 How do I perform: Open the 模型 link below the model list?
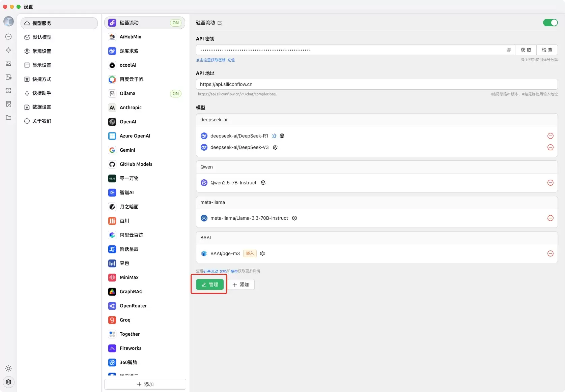tap(234, 271)
